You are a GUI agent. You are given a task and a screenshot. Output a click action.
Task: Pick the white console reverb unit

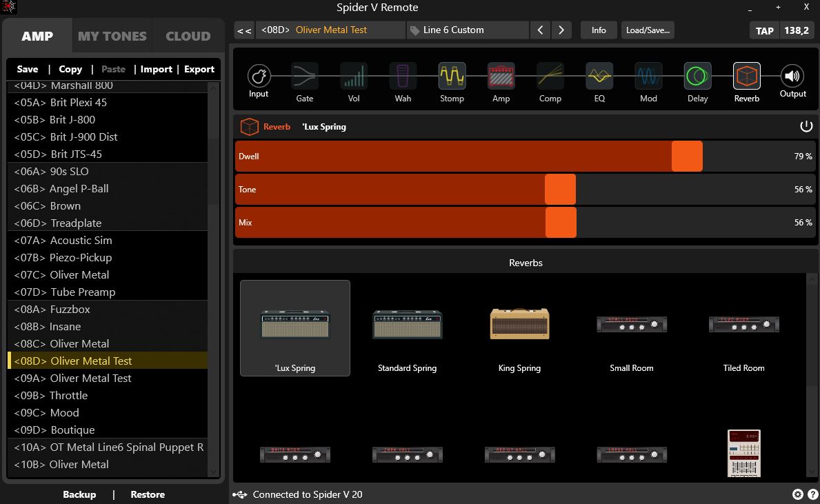(x=743, y=453)
